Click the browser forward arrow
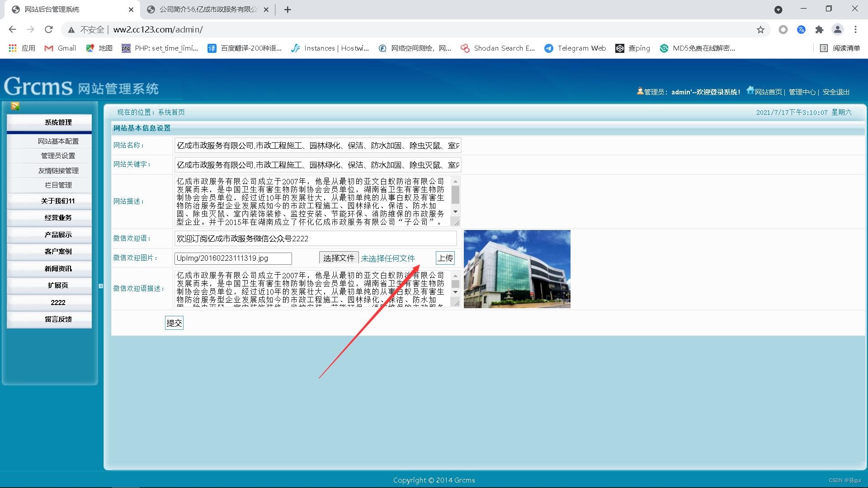 tap(30, 29)
